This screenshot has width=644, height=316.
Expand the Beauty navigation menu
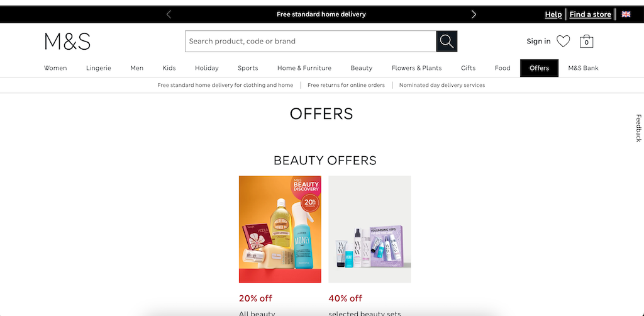click(362, 68)
